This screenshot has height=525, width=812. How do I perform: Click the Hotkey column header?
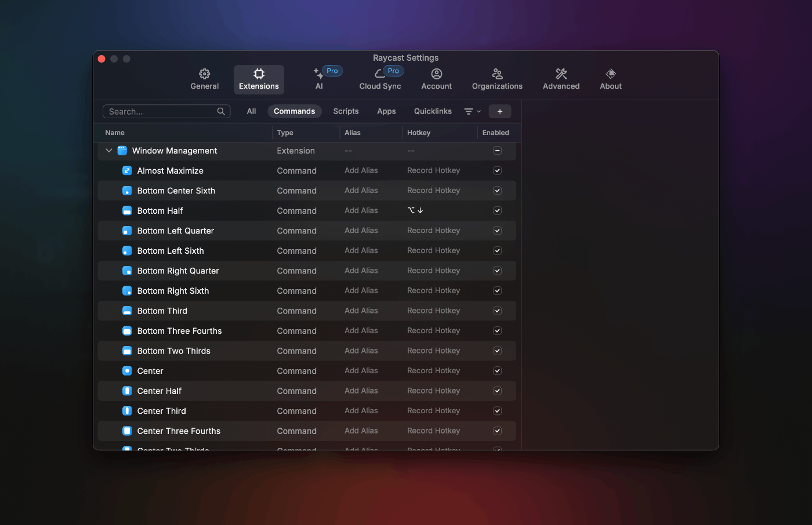[x=418, y=133]
